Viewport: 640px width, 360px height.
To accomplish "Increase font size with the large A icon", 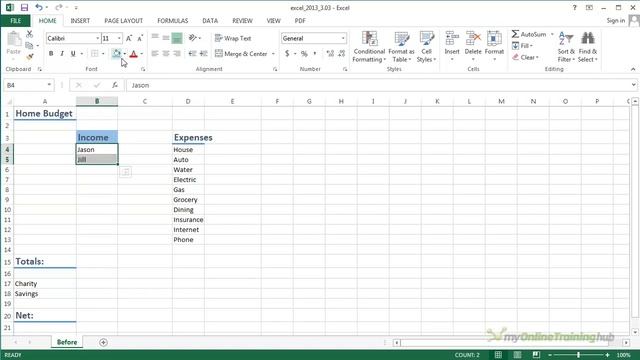I will [x=129, y=38].
